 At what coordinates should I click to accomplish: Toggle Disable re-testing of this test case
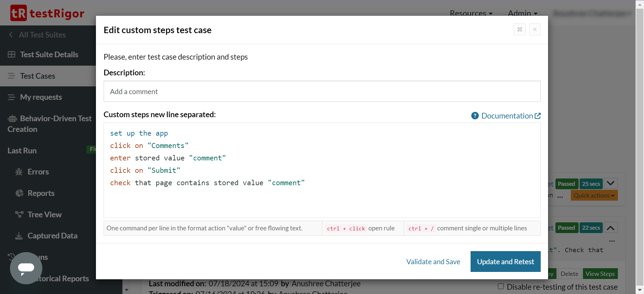(x=501, y=286)
